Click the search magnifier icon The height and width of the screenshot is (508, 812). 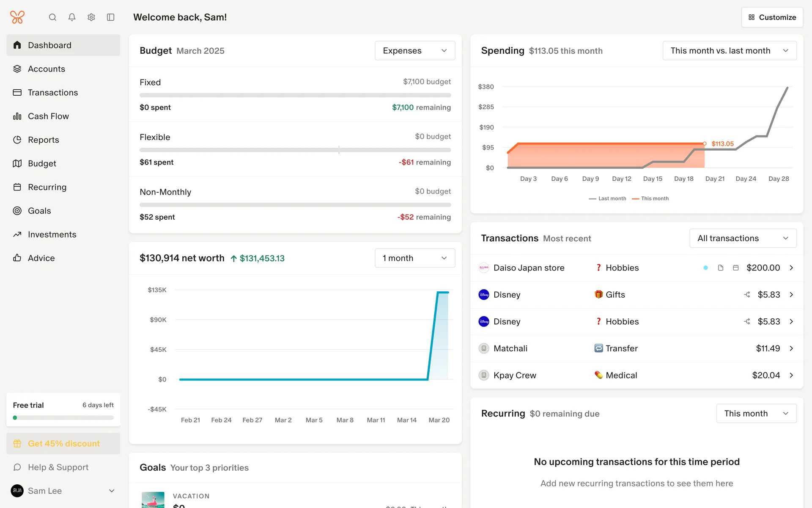52,17
